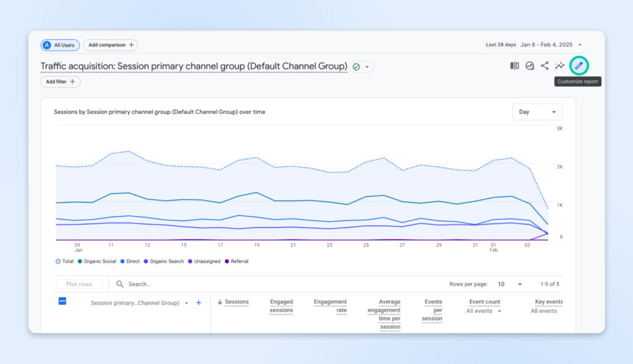Click the green verified status check icon
The image size is (633, 364).
(x=356, y=67)
